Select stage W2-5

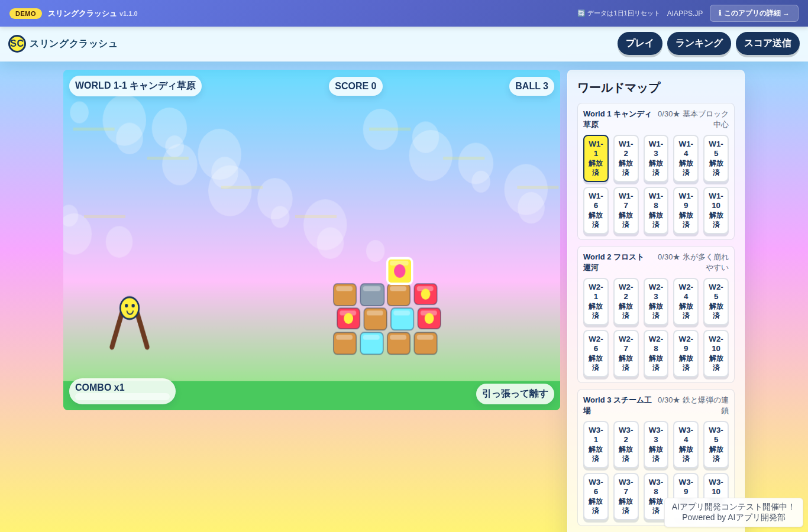716,301
